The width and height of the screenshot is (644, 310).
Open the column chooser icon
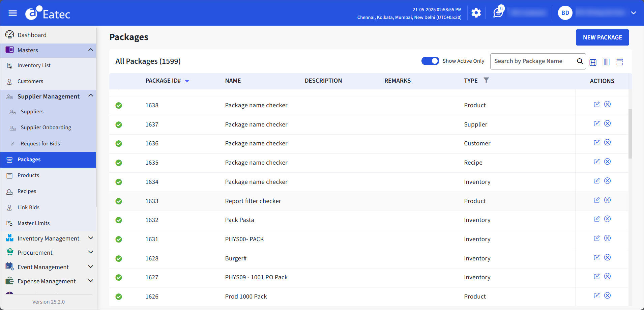click(606, 62)
